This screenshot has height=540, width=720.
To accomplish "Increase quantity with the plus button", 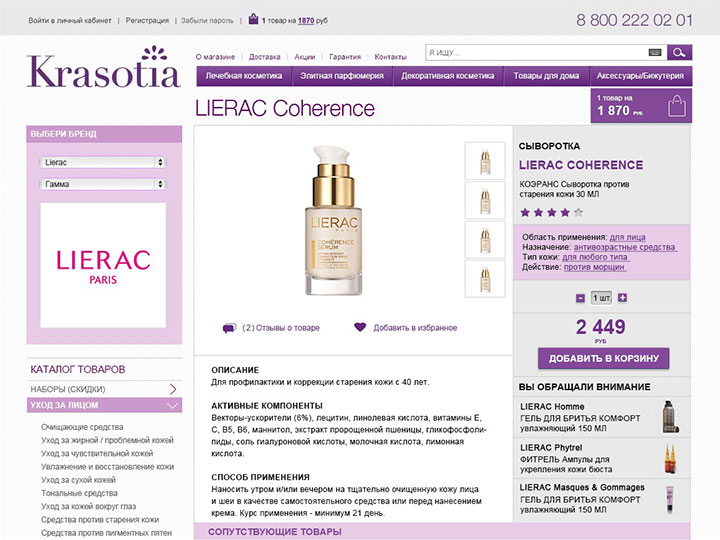I will point(622,298).
